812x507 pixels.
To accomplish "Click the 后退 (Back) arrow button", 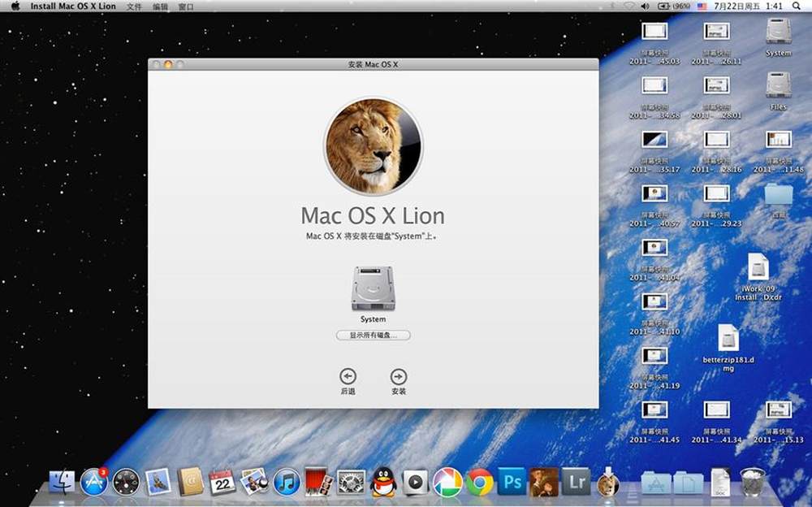I will click(x=348, y=376).
